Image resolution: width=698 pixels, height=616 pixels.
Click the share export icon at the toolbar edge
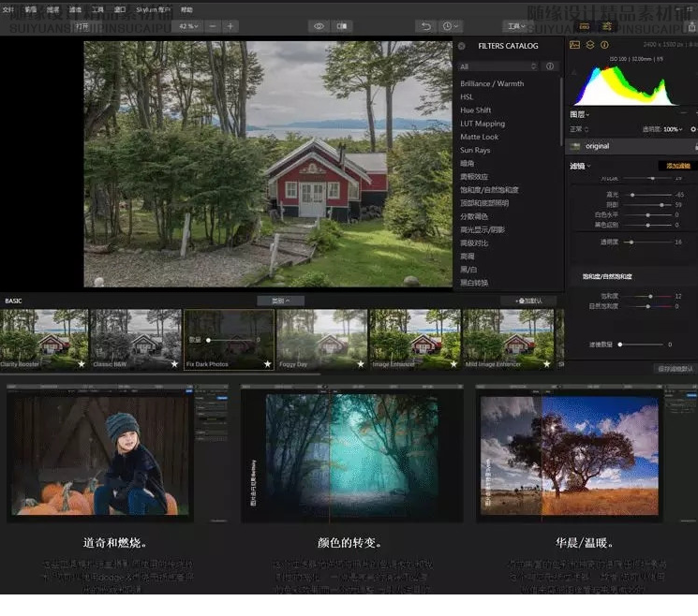click(x=691, y=27)
